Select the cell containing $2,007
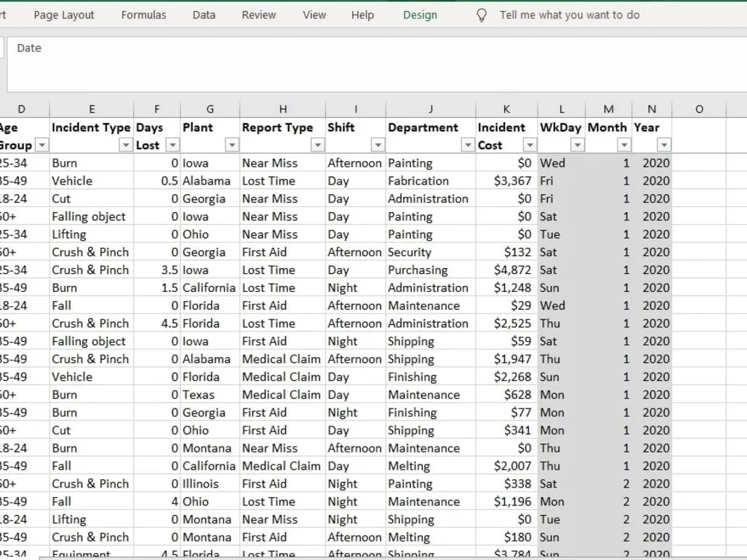This screenshot has width=747, height=560. pos(506,466)
